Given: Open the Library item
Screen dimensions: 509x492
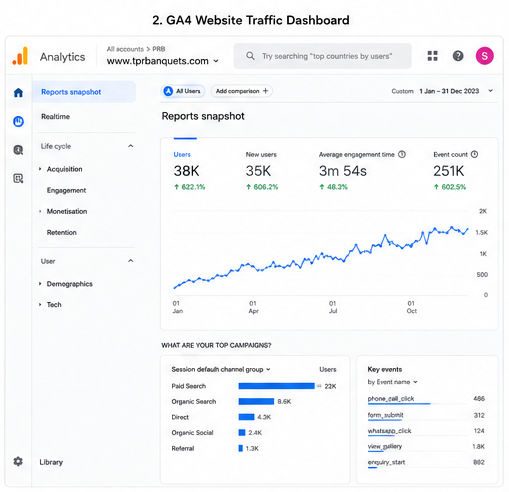Looking at the screenshot, I should (51, 462).
